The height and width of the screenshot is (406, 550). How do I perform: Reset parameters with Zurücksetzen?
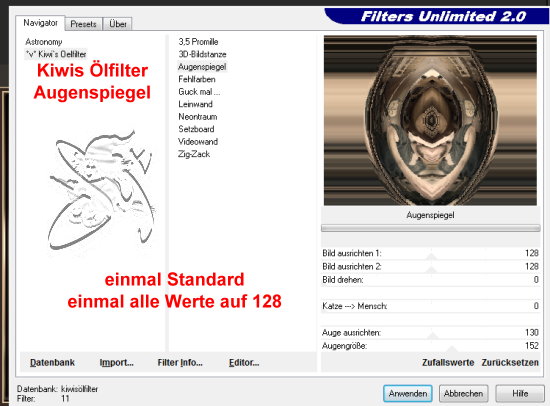[x=510, y=362]
